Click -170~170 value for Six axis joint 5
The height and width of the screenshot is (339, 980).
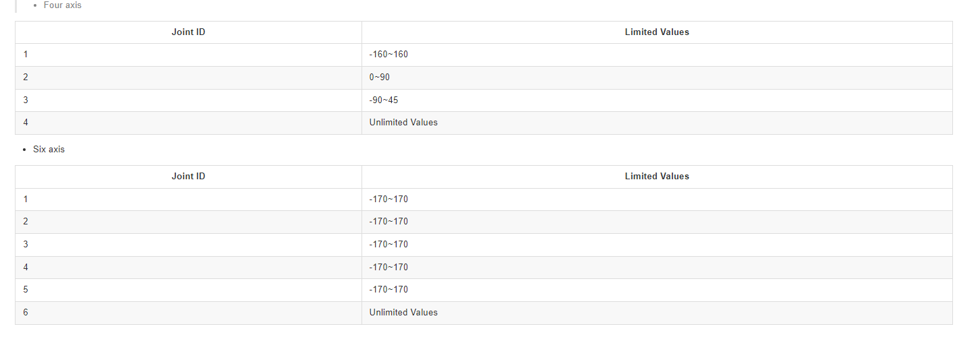click(388, 290)
